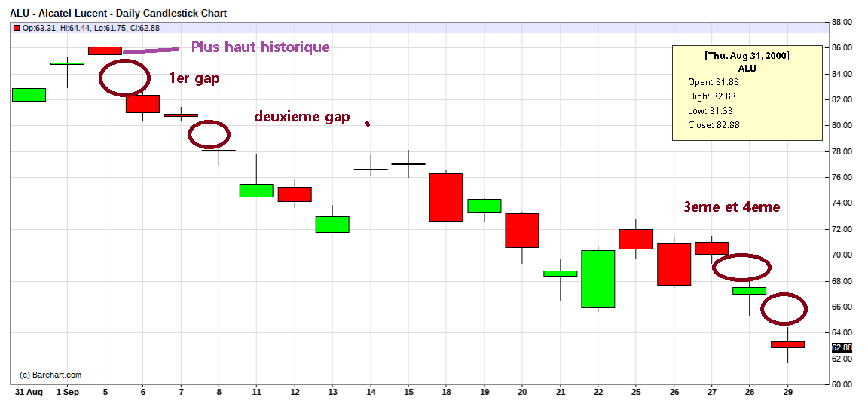Select the thin red candle on September 7
868x413 pixels.
point(181,115)
